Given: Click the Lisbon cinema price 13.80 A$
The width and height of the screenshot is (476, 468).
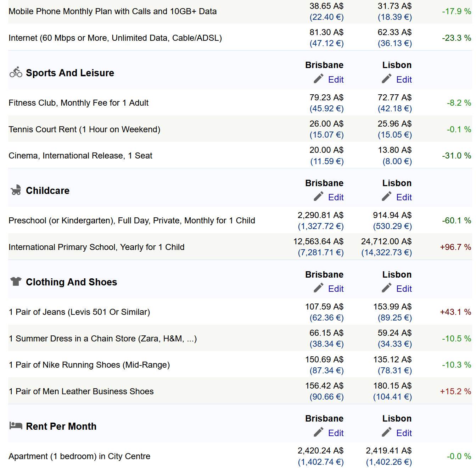Looking at the screenshot, I should 394,150.
